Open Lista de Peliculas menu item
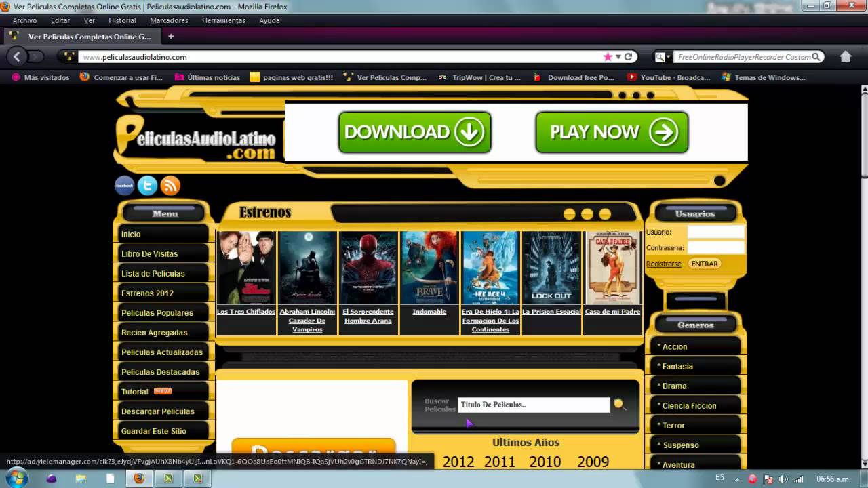This screenshot has height=488, width=868. 162,273
